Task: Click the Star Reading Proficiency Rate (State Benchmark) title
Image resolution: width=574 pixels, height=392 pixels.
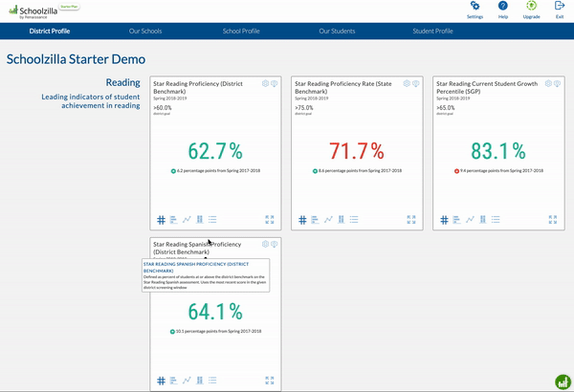Action: pyautogui.click(x=343, y=87)
